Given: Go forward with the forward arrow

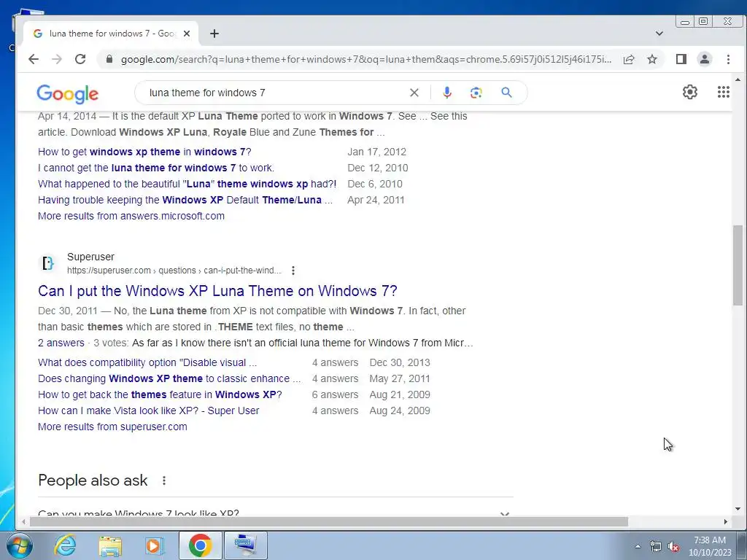Looking at the screenshot, I should click(x=57, y=59).
